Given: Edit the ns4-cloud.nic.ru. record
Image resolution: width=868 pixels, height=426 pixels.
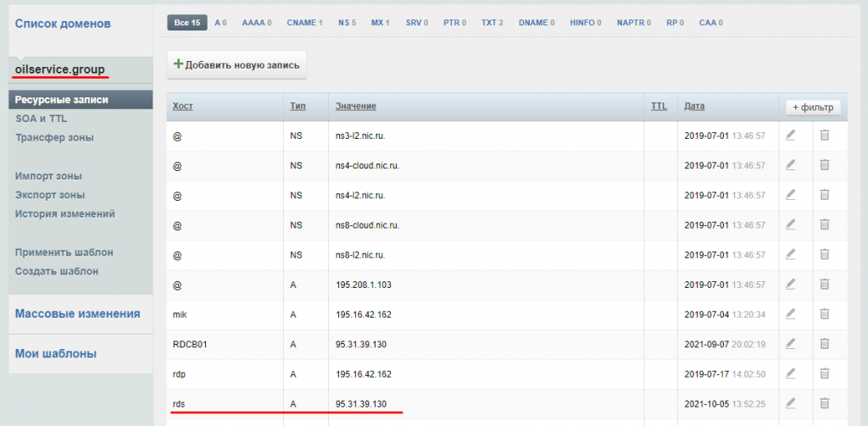Looking at the screenshot, I should (x=790, y=164).
